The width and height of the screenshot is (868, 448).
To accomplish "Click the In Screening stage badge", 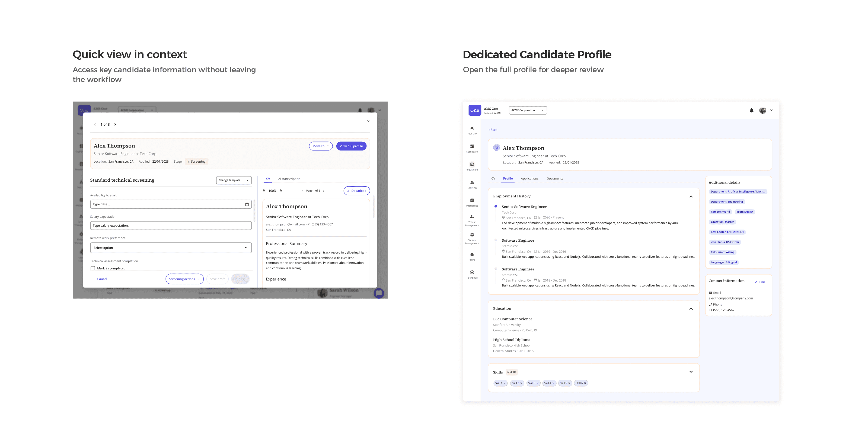I will [x=196, y=162].
